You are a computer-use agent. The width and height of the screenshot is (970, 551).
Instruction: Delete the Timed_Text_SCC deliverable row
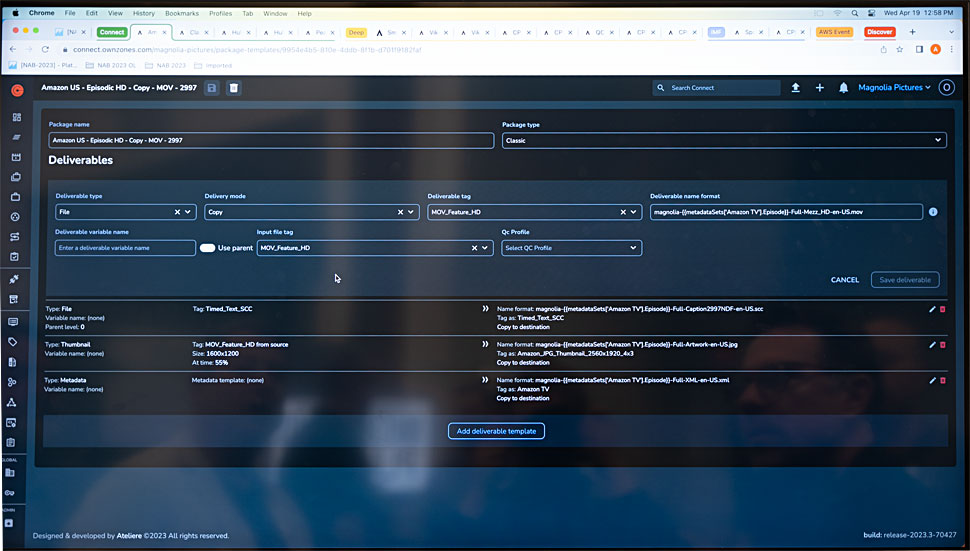[x=943, y=309]
